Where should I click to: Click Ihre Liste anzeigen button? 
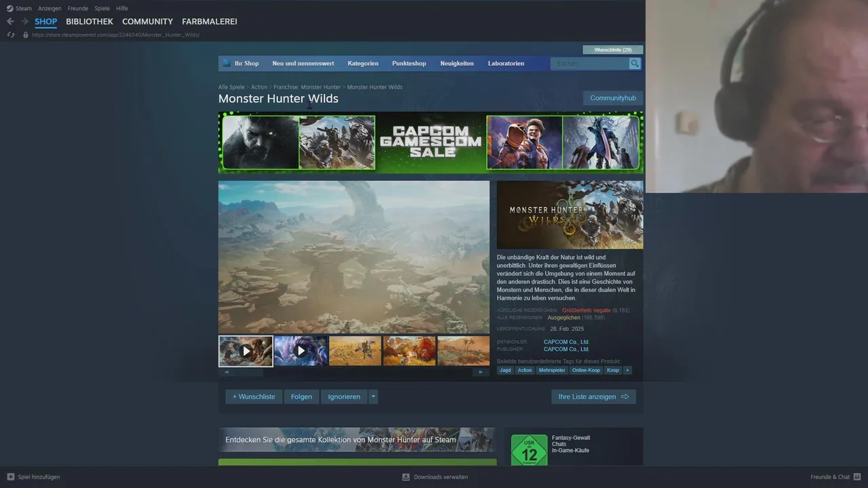tap(593, 396)
